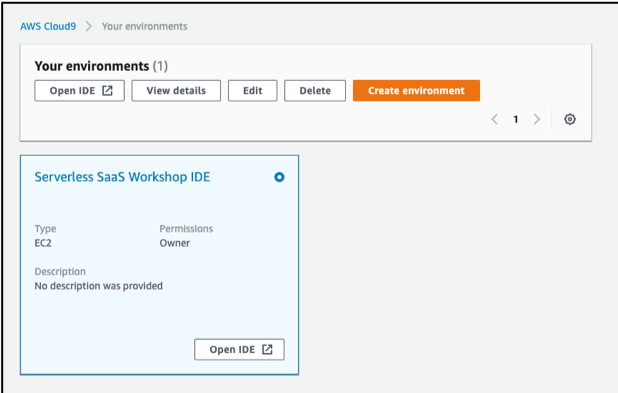
Task: Click Open IDE inside the environment card
Action: (239, 349)
